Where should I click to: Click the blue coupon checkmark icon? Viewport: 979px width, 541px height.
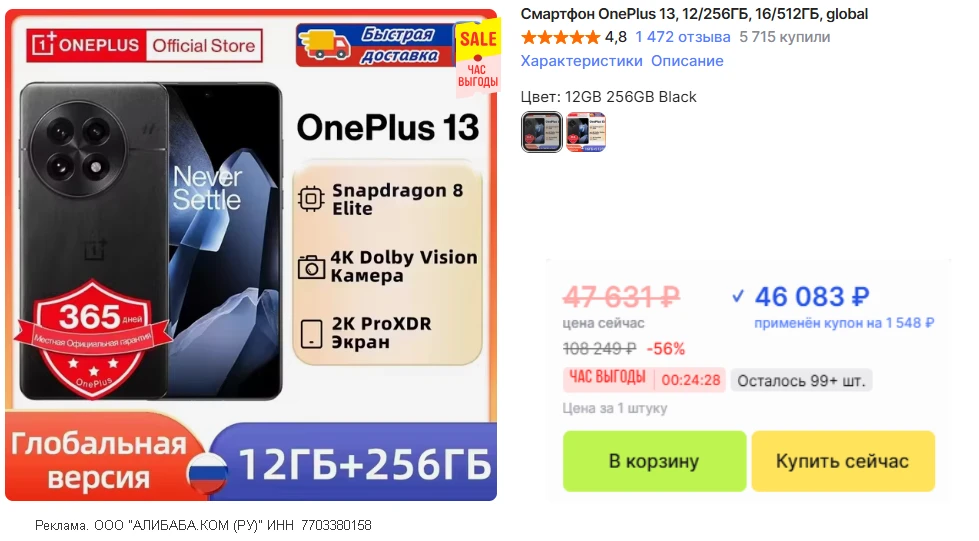point(738,296)
